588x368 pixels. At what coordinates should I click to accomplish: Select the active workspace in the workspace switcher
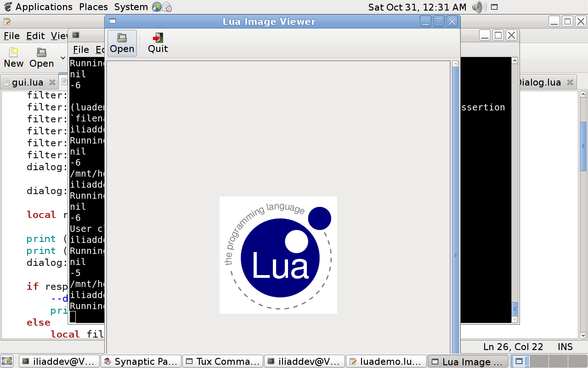click(x=520, y=361)
